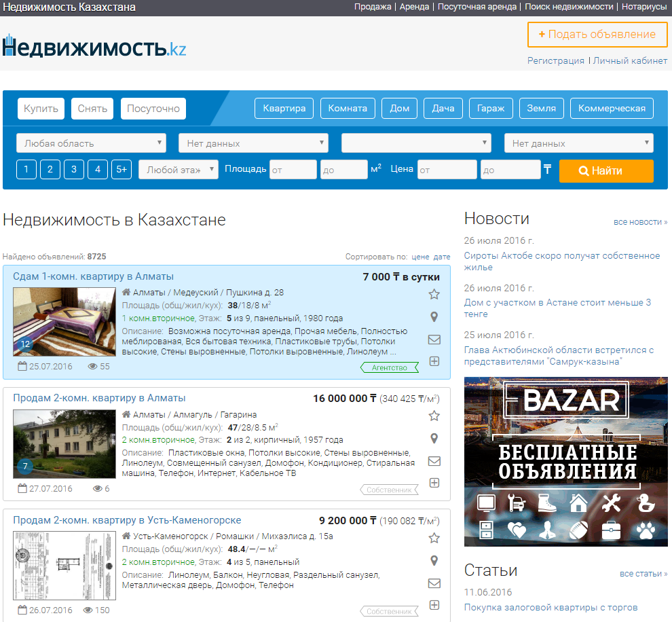Viewport: 672px width, 622px height.
Task: Open the empty third dropdown in the filter row
Action: 416,143
